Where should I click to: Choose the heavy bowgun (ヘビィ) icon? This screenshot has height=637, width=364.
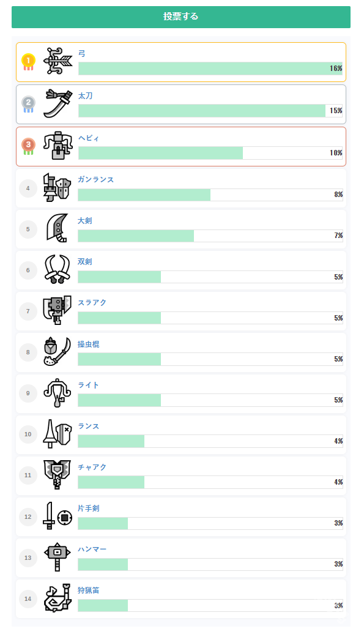58,146
